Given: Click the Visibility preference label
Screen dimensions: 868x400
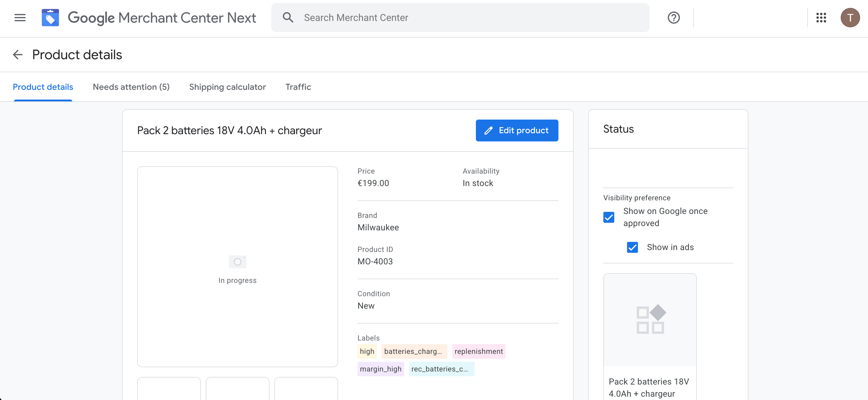Looking at the screenshot, I should pos(636,198).
